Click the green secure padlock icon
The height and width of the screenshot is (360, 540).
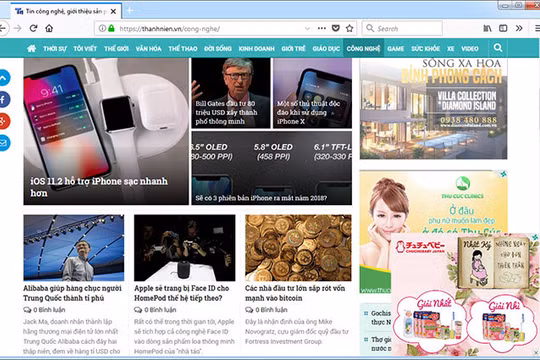[x=111, y=28]
